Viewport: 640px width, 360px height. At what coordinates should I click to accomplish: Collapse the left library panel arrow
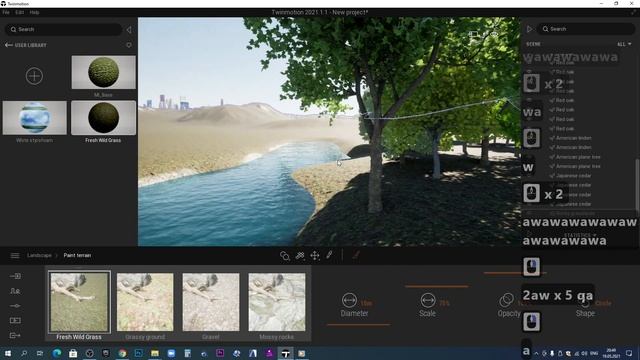click(129, 29)
